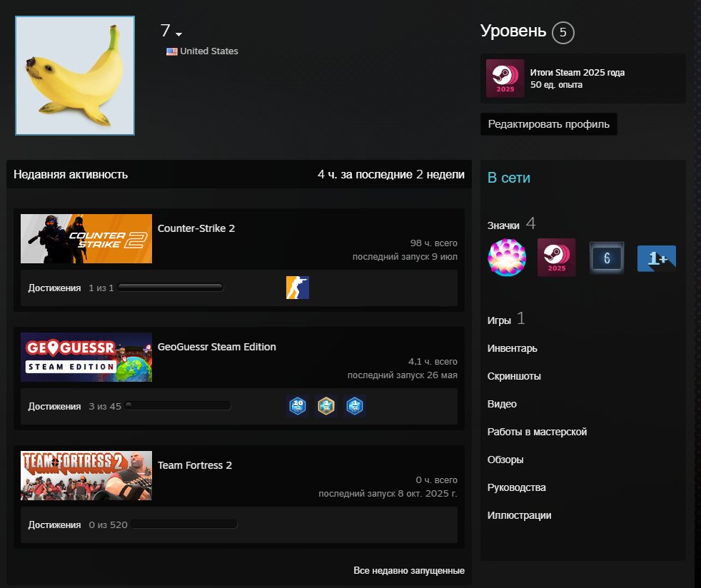Viewport: 701px width, 588px height.
Task: Click the Уровень level heading
Action: [x=513, y=31]
